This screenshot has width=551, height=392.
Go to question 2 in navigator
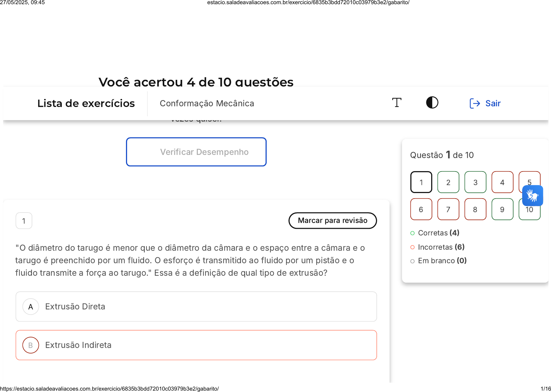tap(448, 182)
